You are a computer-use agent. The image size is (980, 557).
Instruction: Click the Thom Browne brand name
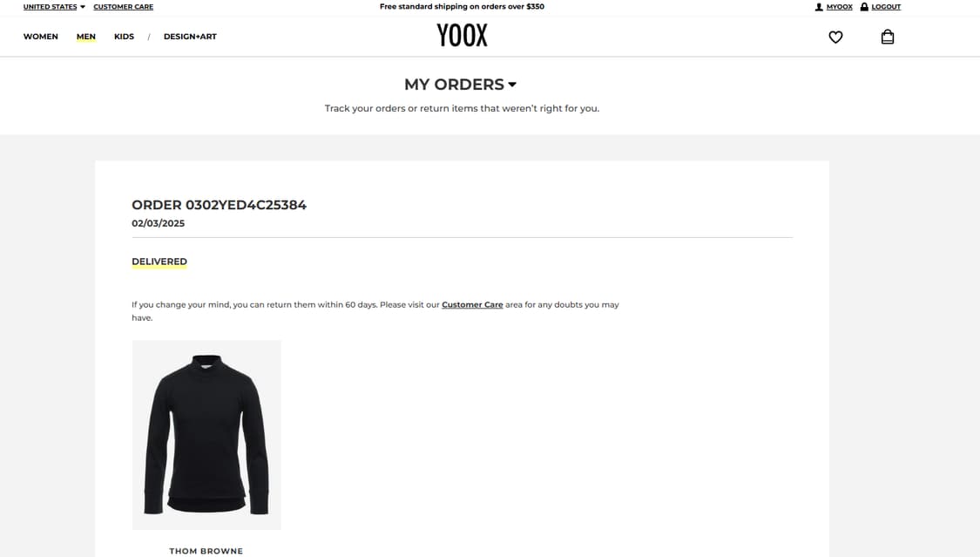206,551
